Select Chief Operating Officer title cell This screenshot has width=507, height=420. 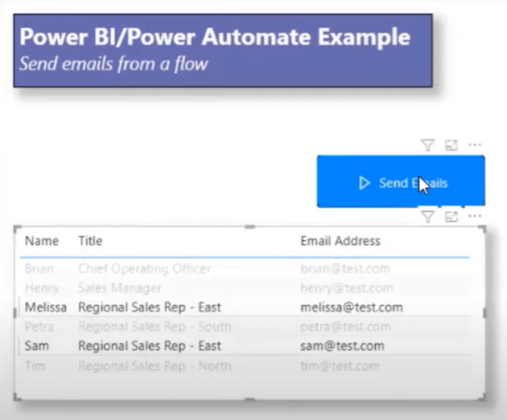click(145, 268)
